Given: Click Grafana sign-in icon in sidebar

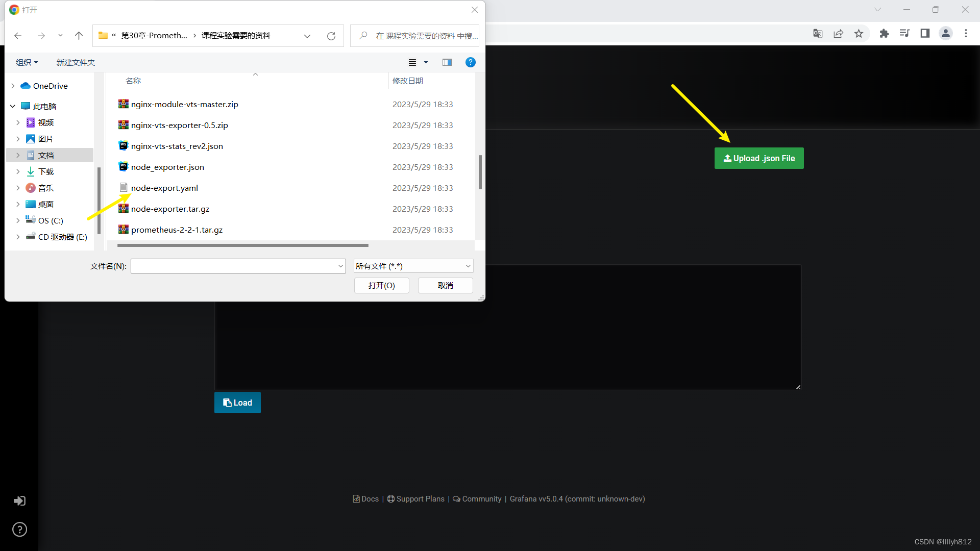Looking at the screenshot, I should click(x=19, y=501).
